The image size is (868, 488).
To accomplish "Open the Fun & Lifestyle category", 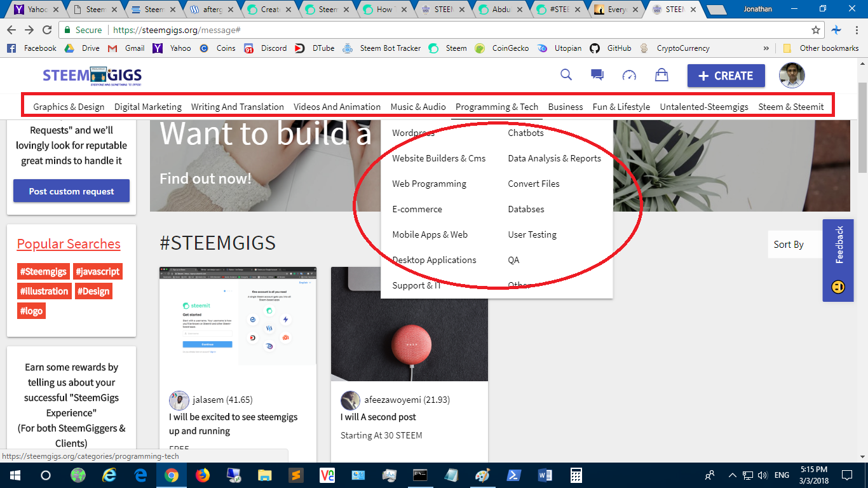I will 621,107.
